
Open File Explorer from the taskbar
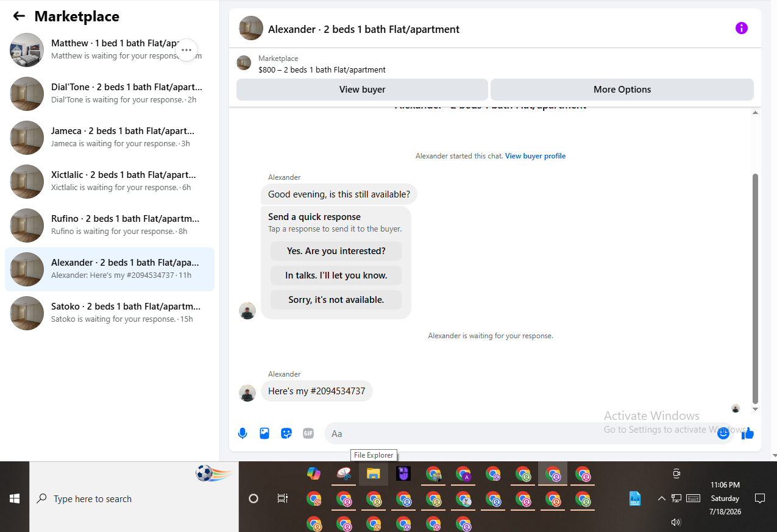(x=374, y=473)
